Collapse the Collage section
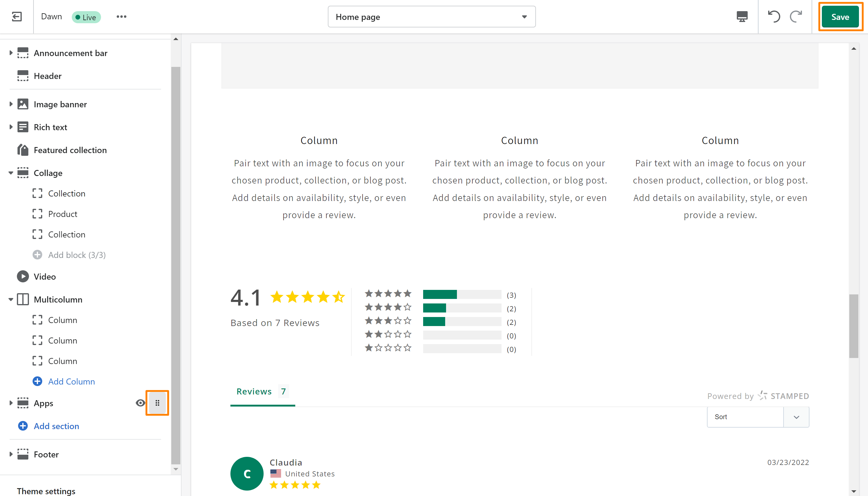868x496 pixels. 11,173
